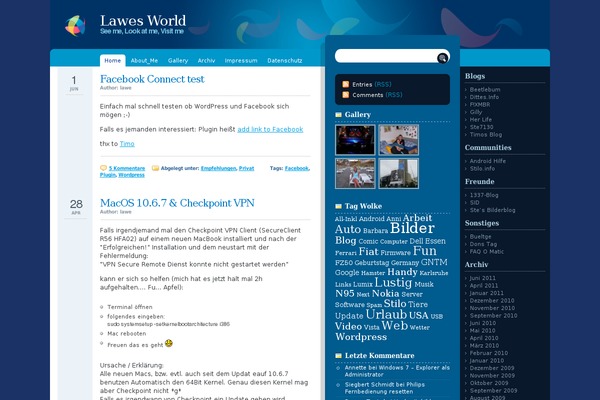Select the Bilder tag in the tag cloud
The image size is (600, 400).
[x=412, y=228]
